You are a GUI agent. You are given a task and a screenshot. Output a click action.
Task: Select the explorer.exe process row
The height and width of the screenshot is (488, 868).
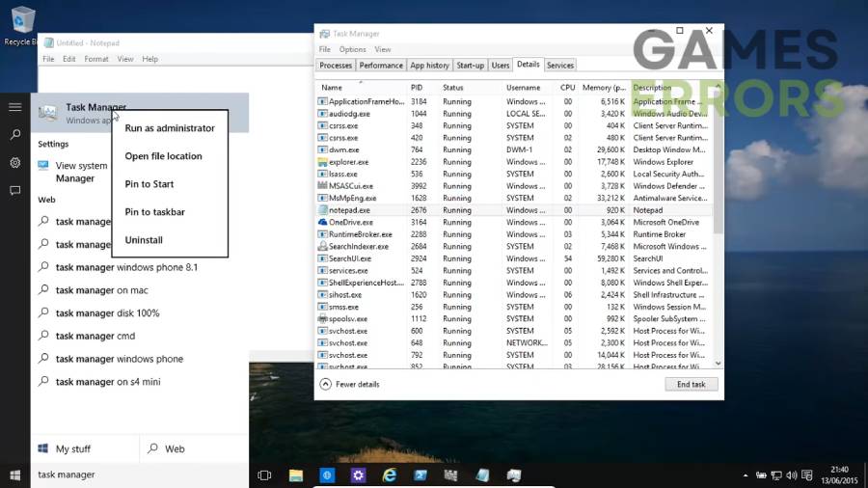pos(349,162)
